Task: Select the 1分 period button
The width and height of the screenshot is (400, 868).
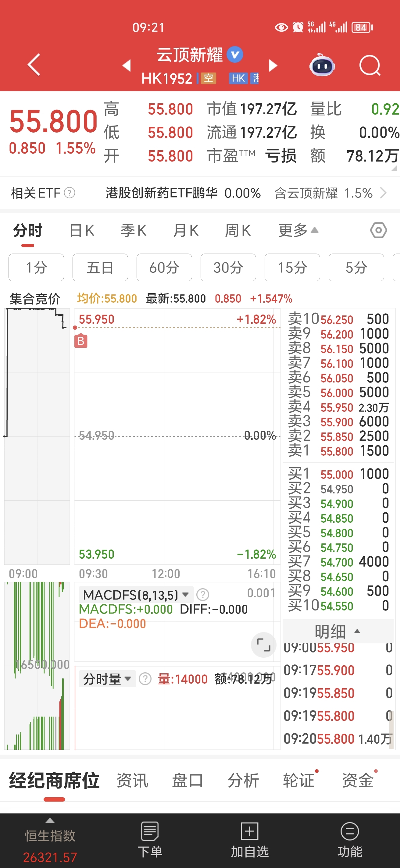Action: click(36, 268)
